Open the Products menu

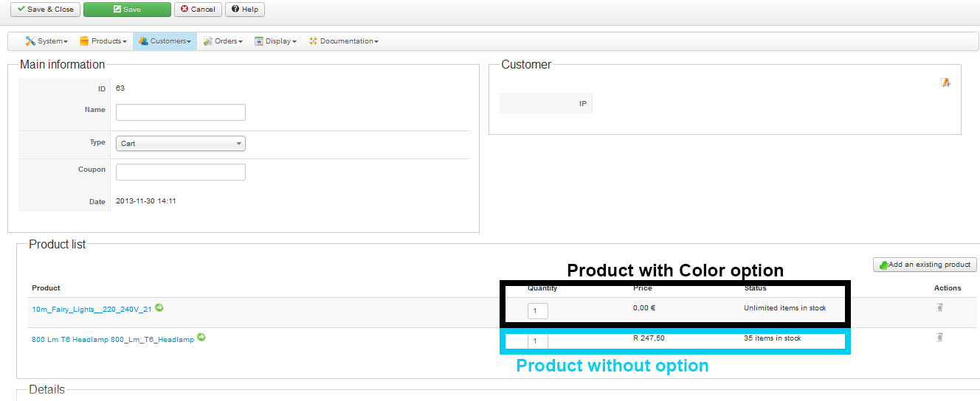coord(103,41)
